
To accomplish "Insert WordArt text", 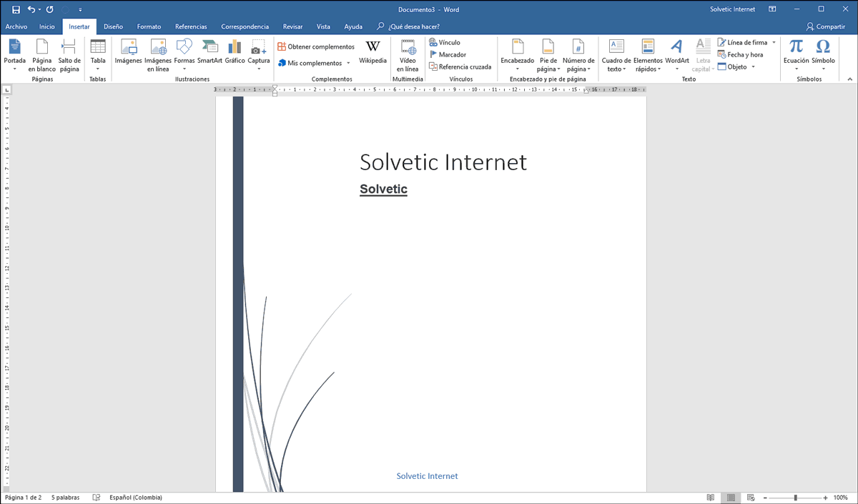I will point(677,56).
